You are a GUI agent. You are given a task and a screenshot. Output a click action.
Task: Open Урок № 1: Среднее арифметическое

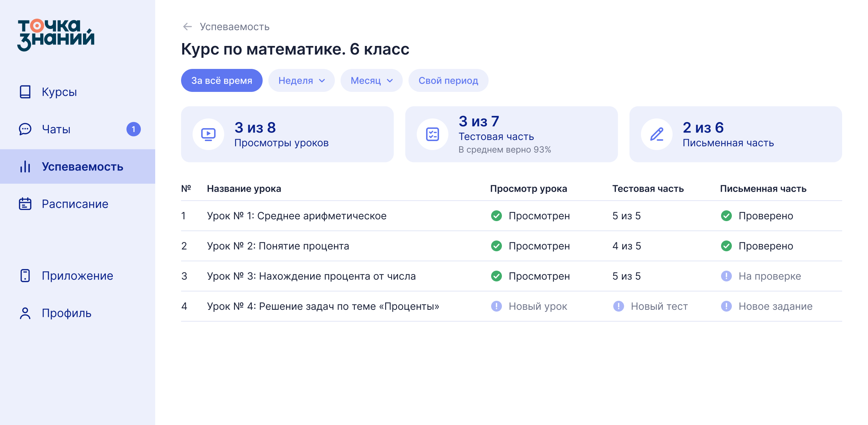(297, 216)
